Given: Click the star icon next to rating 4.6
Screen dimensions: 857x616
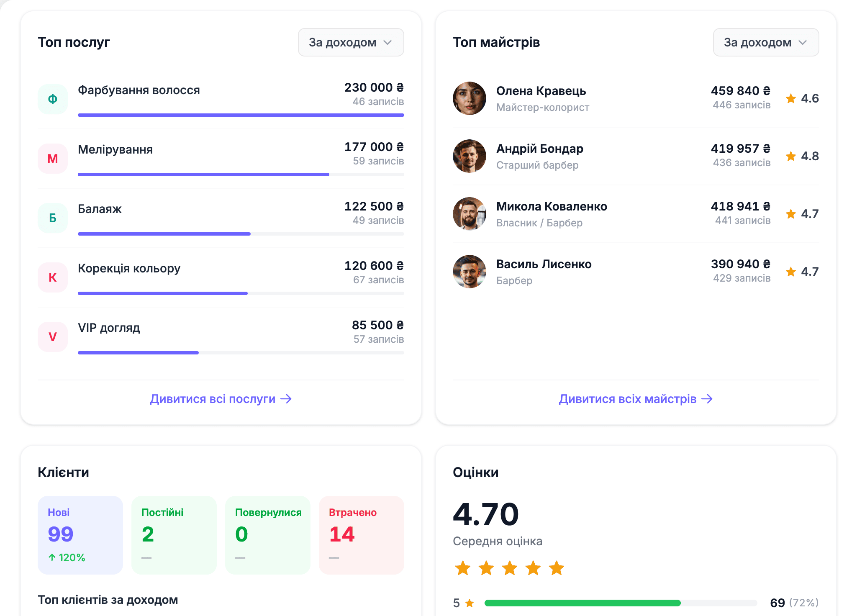Looking at the screenshot, I should [x=791, y=98].
